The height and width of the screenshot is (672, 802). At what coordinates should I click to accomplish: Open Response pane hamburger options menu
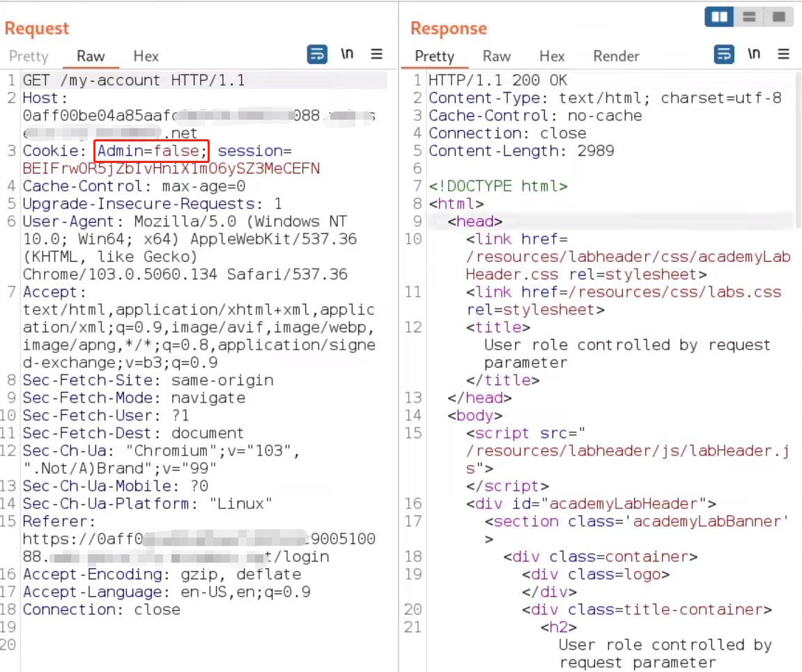(784, 54)
